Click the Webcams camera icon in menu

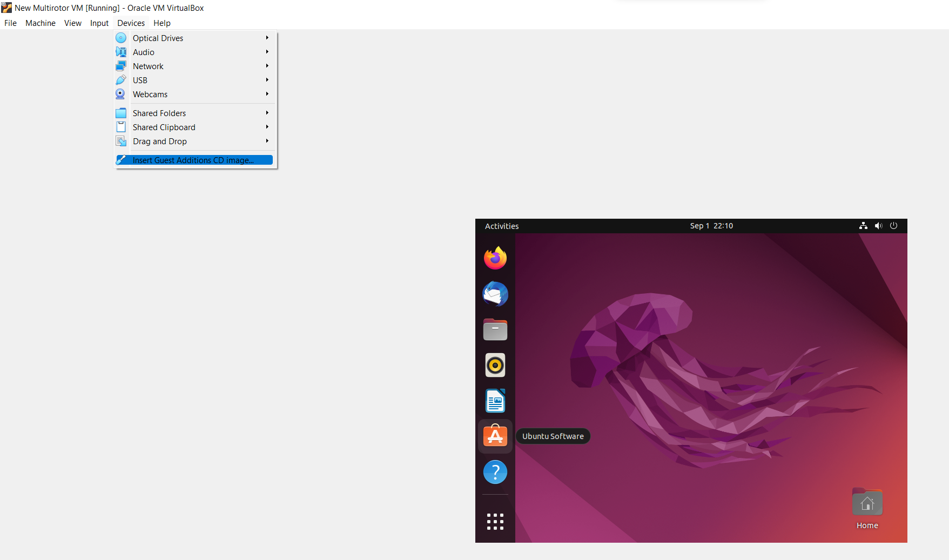[x=121, y=94]
